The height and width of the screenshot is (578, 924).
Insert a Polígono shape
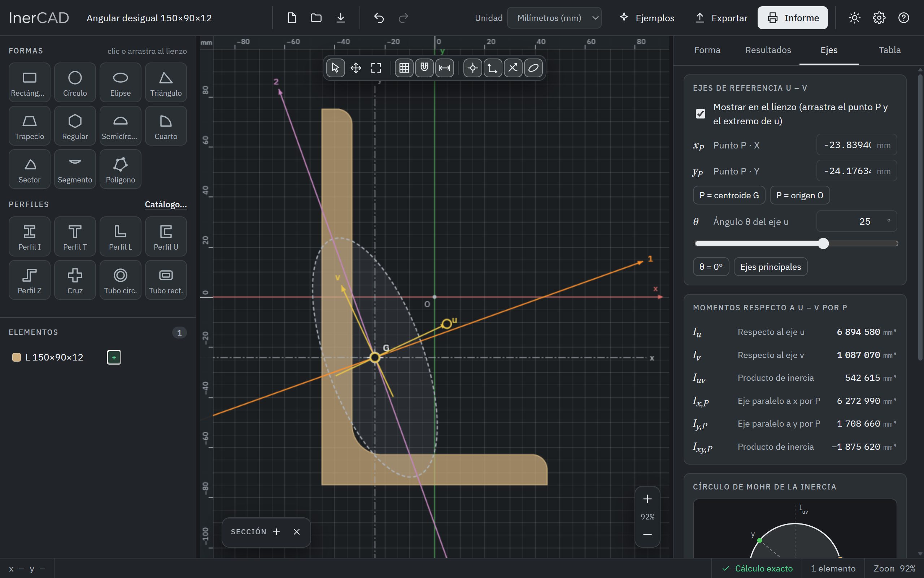[120, 169]
